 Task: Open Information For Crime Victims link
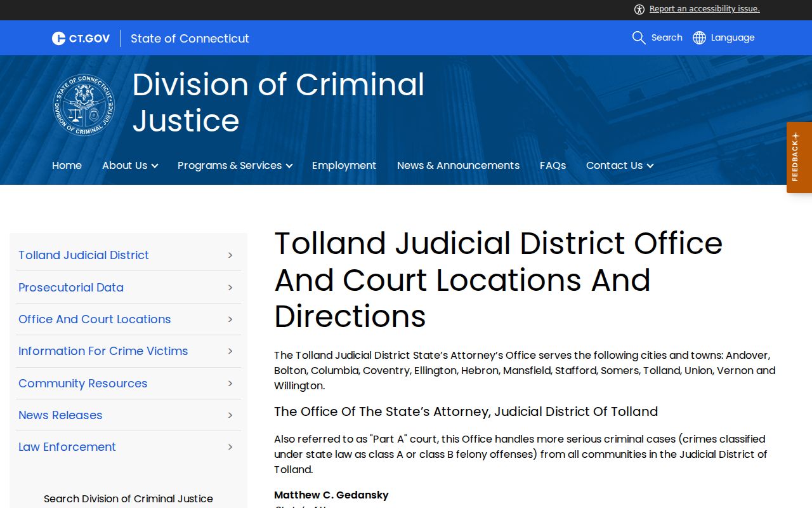click(x=103, y=351)
